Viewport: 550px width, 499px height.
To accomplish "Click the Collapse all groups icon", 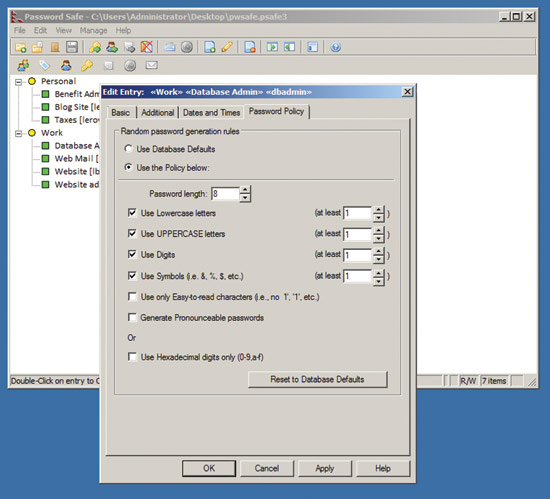I will click(289, 47).
